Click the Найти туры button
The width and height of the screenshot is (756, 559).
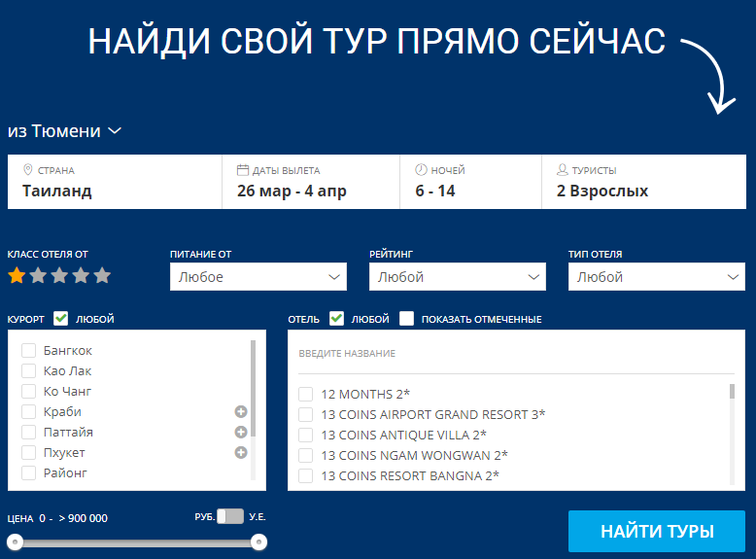point(657,531)
